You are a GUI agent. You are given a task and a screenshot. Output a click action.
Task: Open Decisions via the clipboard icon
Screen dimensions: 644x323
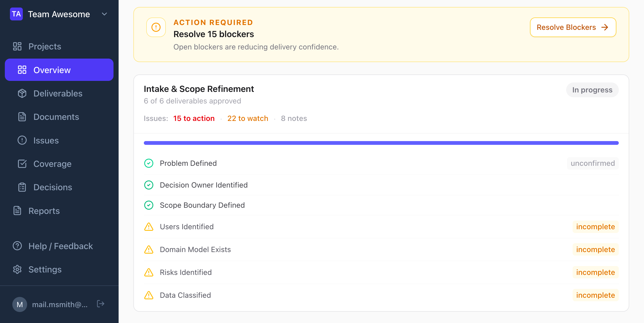click(22, 187)
